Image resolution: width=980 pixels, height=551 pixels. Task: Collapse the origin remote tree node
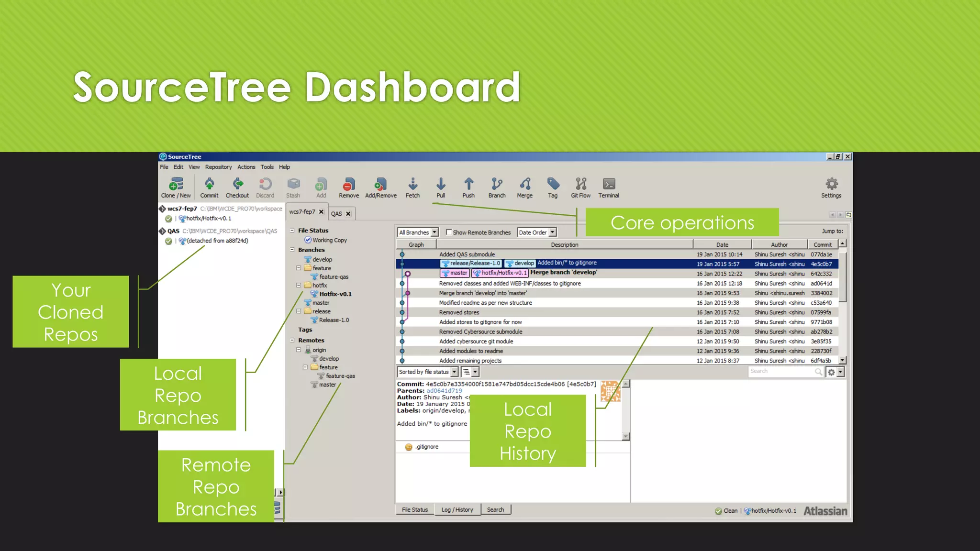pyautogui.click(x=299, y=350)
